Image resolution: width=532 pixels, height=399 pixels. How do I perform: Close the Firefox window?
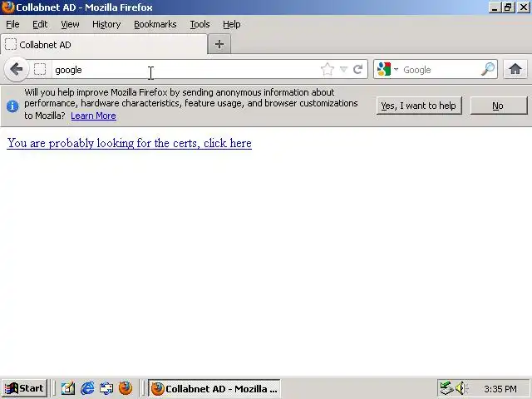[x=523, y=7]
